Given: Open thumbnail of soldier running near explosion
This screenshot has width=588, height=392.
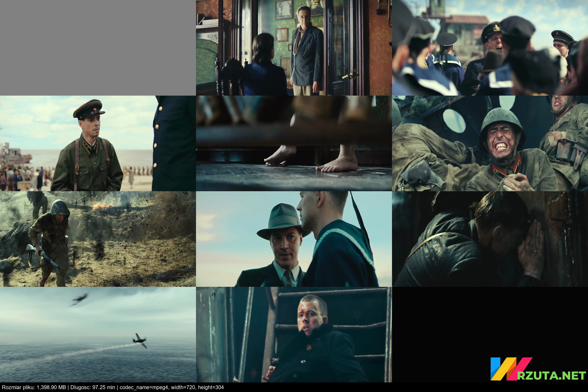Looking at the screenshot, I should point(98,239).
